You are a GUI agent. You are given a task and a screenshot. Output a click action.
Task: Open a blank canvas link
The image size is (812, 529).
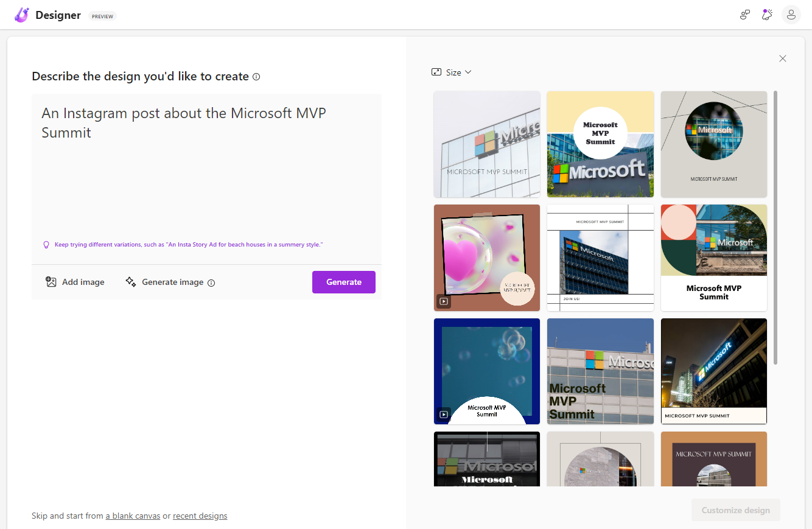tap(133, 516)
